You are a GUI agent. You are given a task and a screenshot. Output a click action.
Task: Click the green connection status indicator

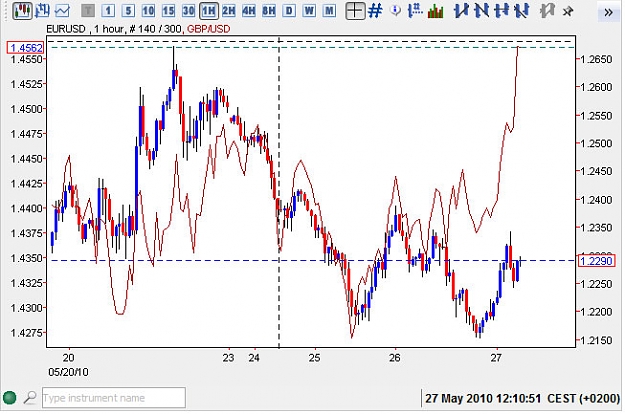tap(10, 397)
